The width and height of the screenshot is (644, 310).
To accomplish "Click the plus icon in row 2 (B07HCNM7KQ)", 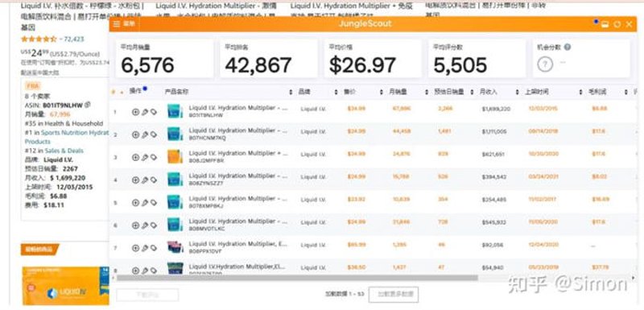I will [x=135, y=134].
